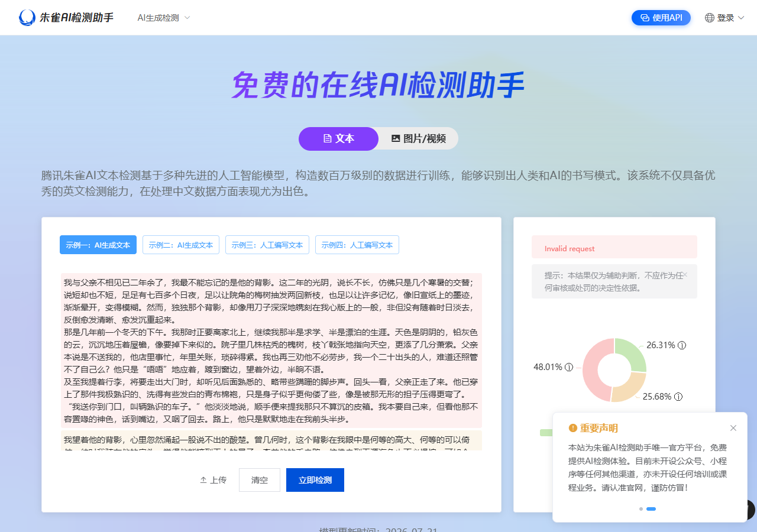The width and height of the screenshot is (757, 532).
Task: Switch to the 图片/视频 tab
Action: click(419, 139)
